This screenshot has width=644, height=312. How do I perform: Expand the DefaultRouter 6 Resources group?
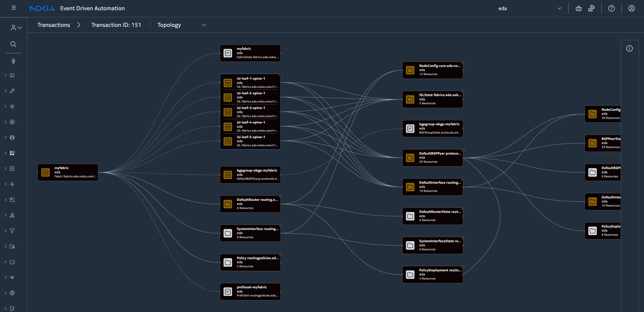[281, 196]
